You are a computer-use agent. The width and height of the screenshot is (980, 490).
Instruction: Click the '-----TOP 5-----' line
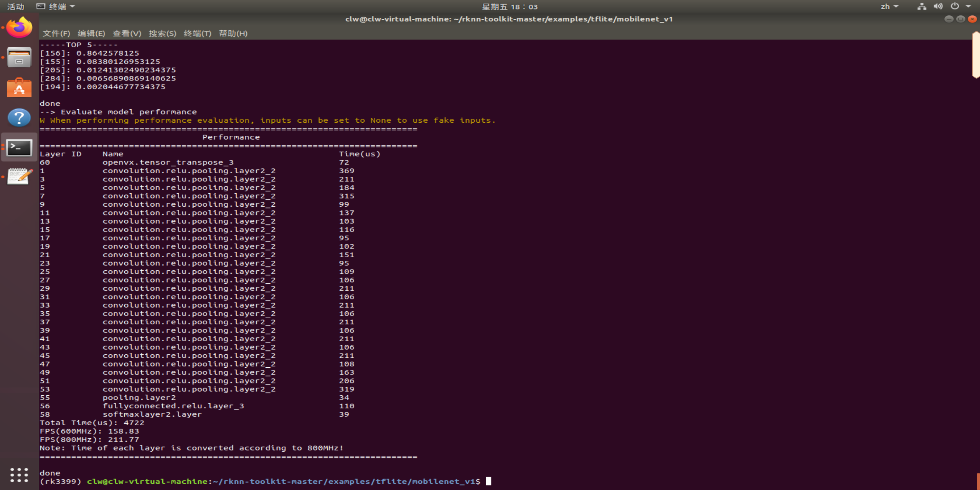click(79, 45)
